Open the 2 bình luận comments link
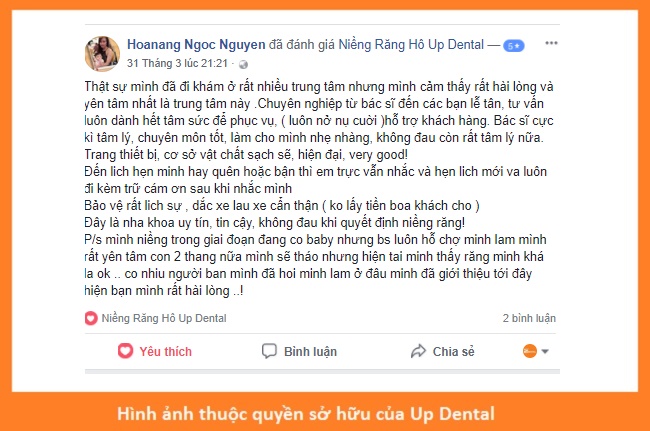The image size is (650, 431). click(529, 318)
